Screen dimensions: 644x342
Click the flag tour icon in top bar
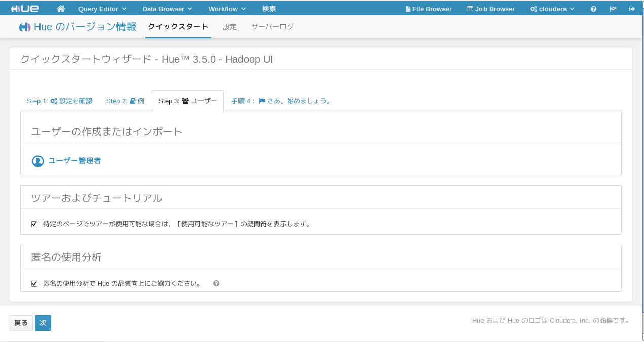[x=613, y=9]
